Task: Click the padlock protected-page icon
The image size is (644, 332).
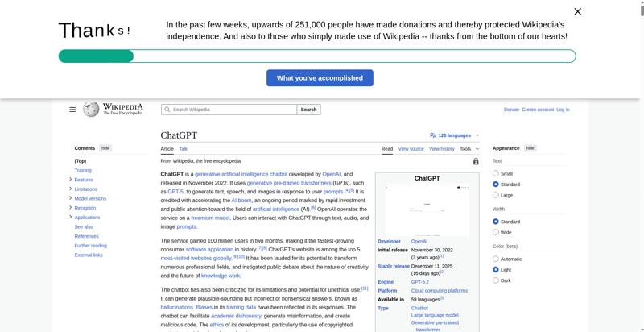Action: pyautogui.click(x=476, y=161)
